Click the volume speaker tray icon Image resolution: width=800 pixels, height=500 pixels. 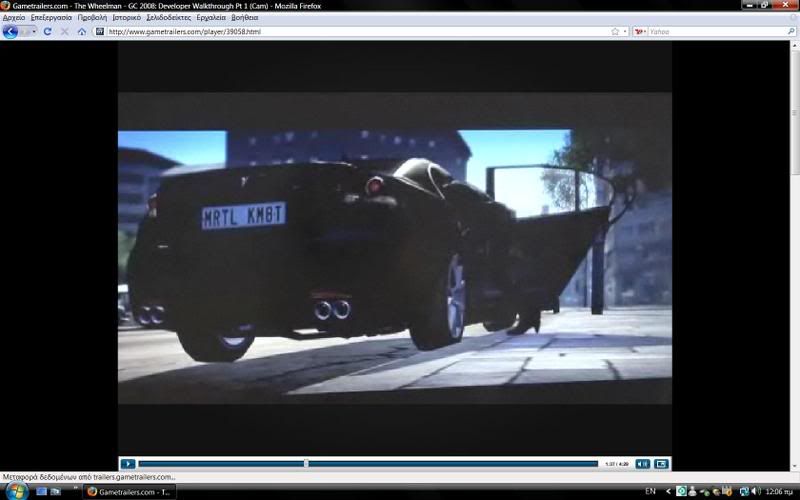[x=755, y=491]
